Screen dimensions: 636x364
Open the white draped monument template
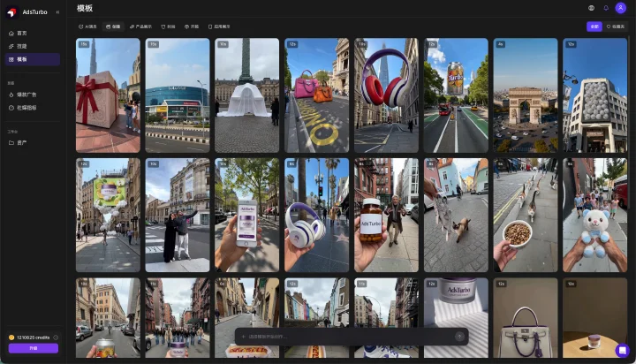click(x=247, y=95)
